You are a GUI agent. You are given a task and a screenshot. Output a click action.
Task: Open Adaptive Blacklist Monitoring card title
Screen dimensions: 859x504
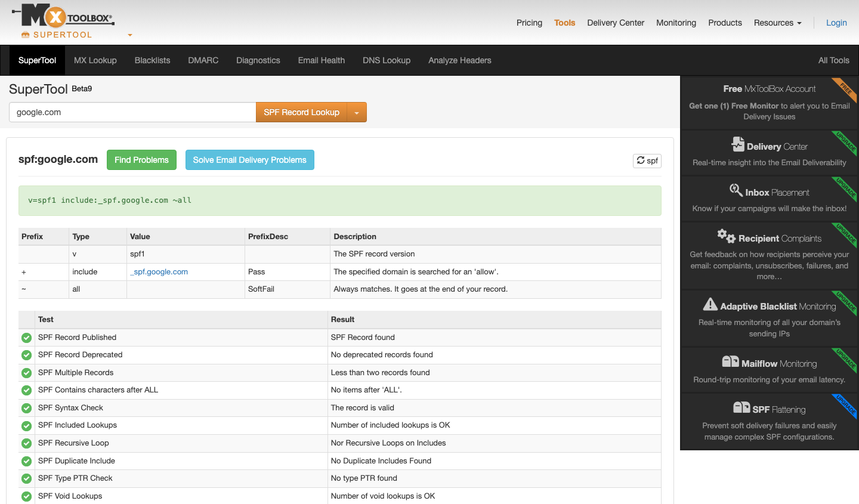[x=778, y=307]
